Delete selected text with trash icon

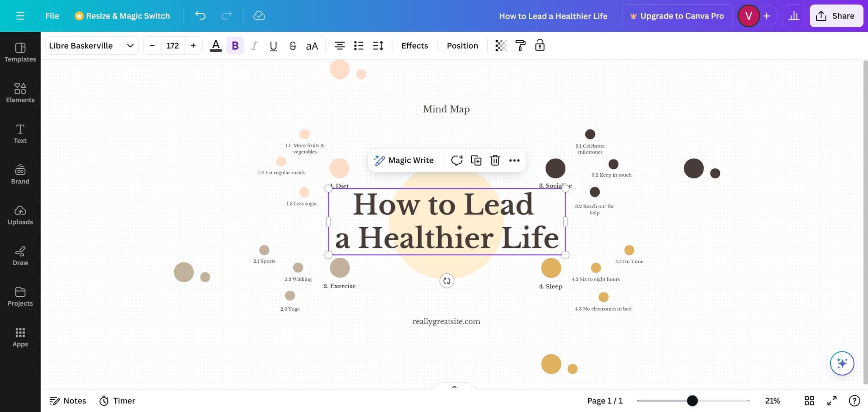tap(495, 160)
